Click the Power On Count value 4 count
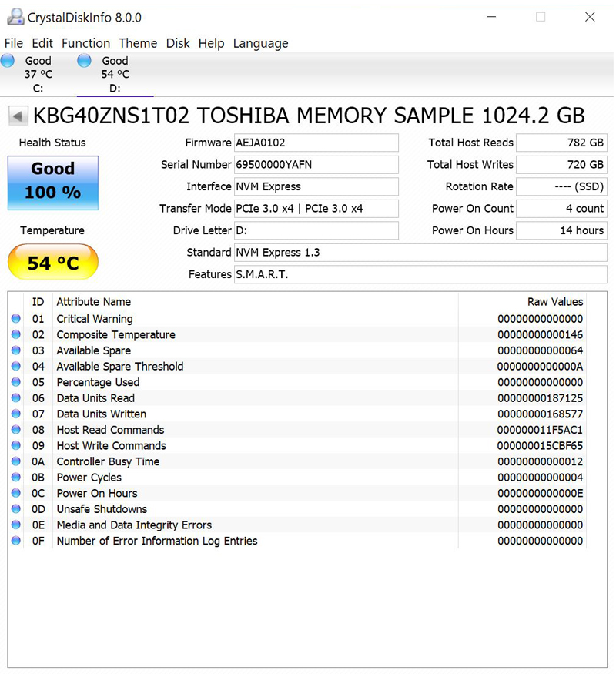 click(x=561, y=209)
